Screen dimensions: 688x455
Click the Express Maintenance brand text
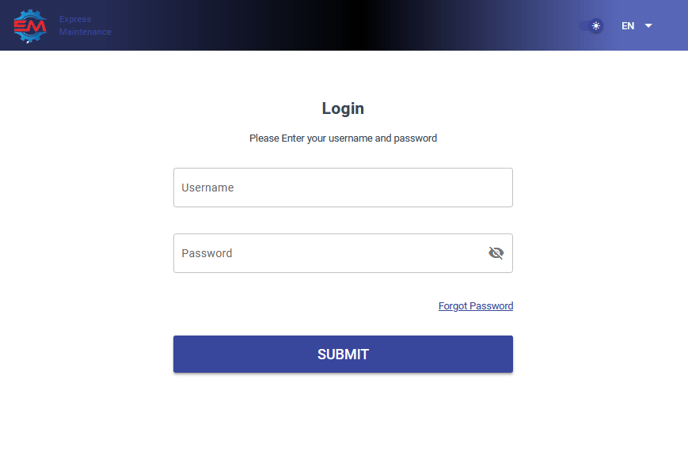85,25
